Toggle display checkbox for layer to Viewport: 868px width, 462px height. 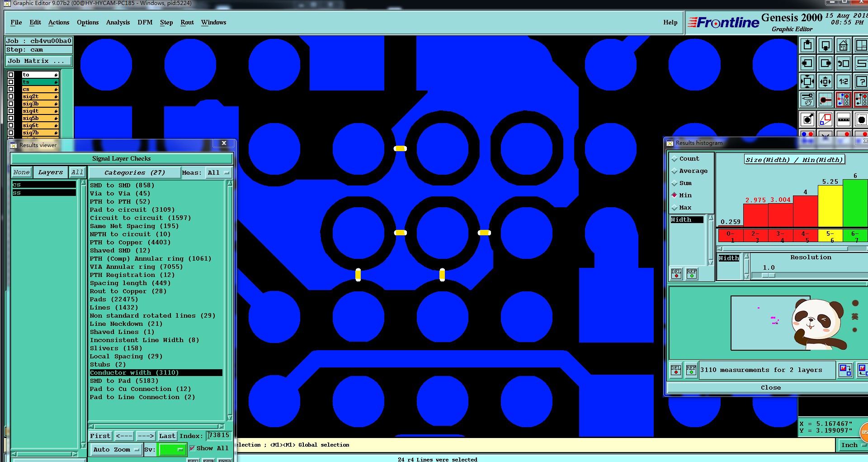tap(11, 75)
